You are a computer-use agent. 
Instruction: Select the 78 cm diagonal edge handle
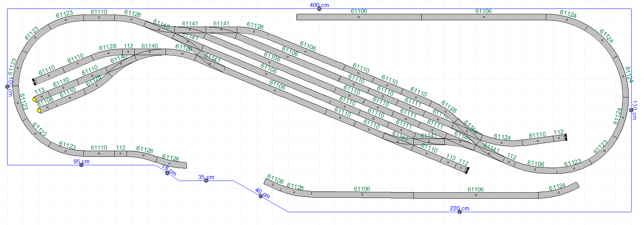click(x=167, y=173)
